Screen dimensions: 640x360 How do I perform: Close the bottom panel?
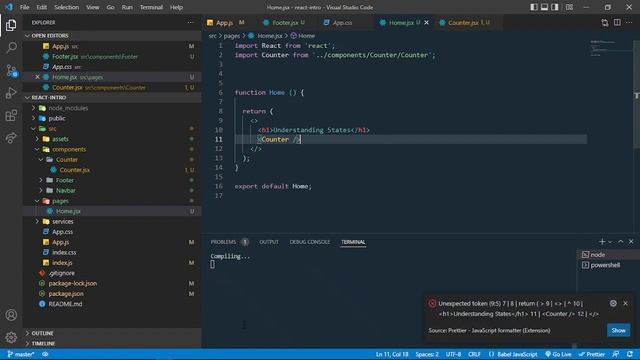tap(631, 242)
